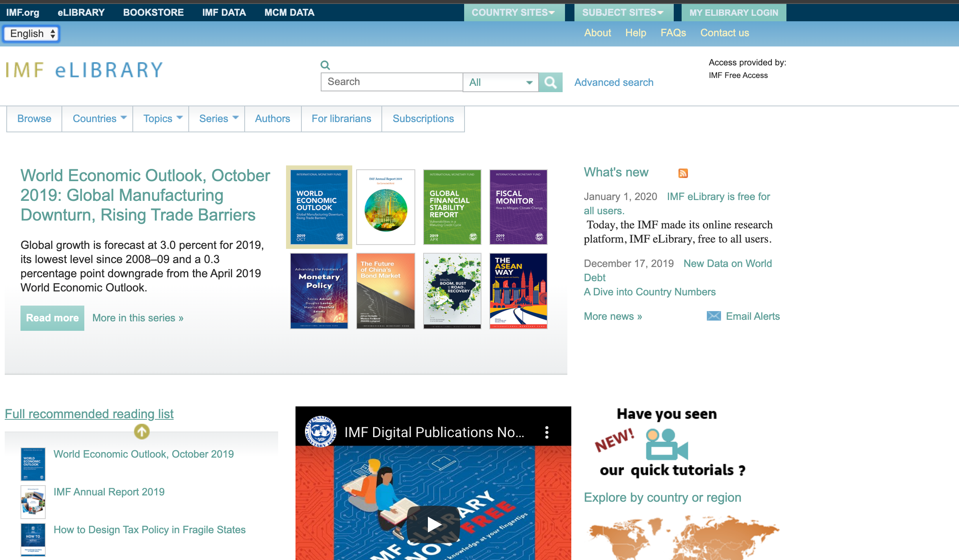The image size is (959, 560).
Task: Open More news link
Action: (x=613, y=316)
